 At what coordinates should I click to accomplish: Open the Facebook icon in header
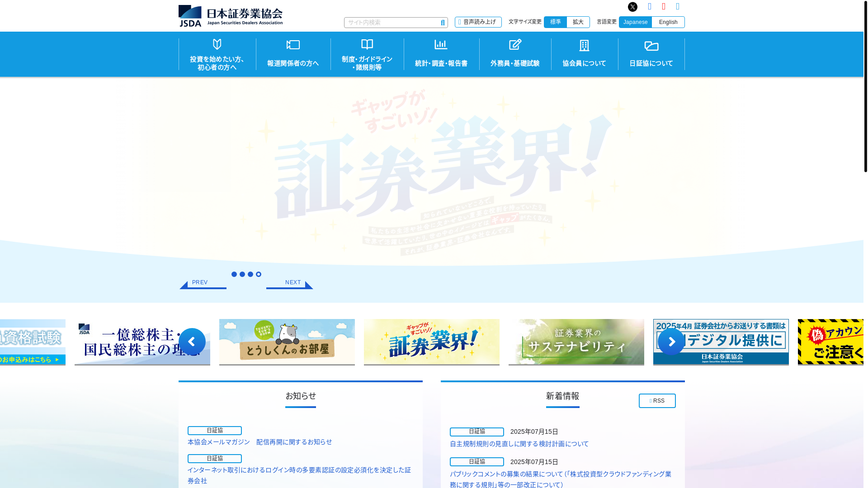pos(650,6)
